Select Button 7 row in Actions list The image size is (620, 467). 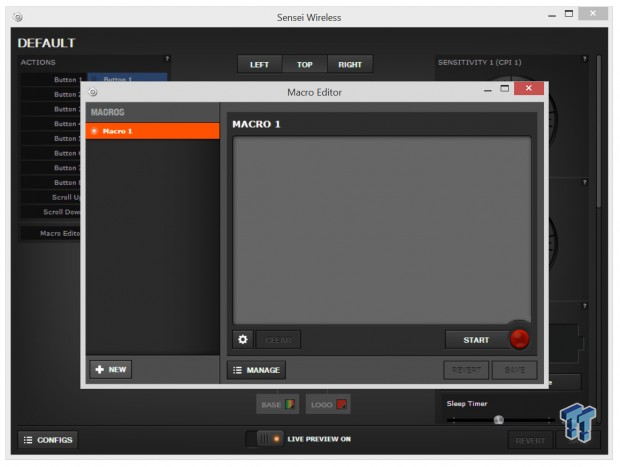(x=51, y=168)
